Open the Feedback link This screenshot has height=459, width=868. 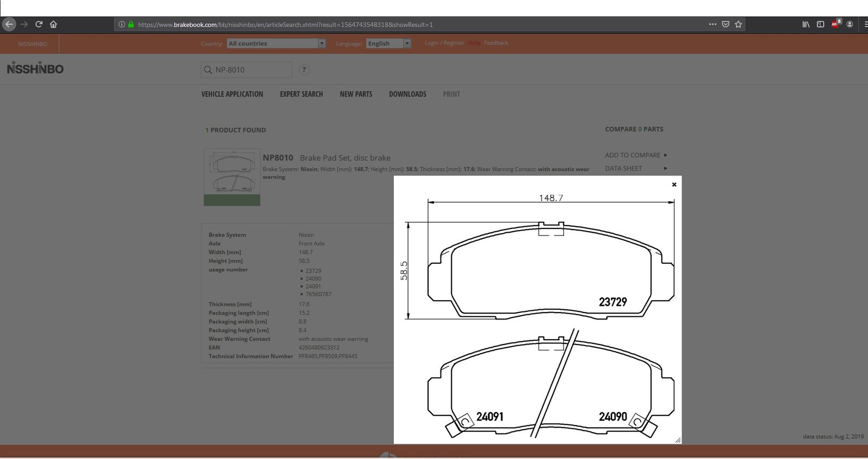coord(496,43)
